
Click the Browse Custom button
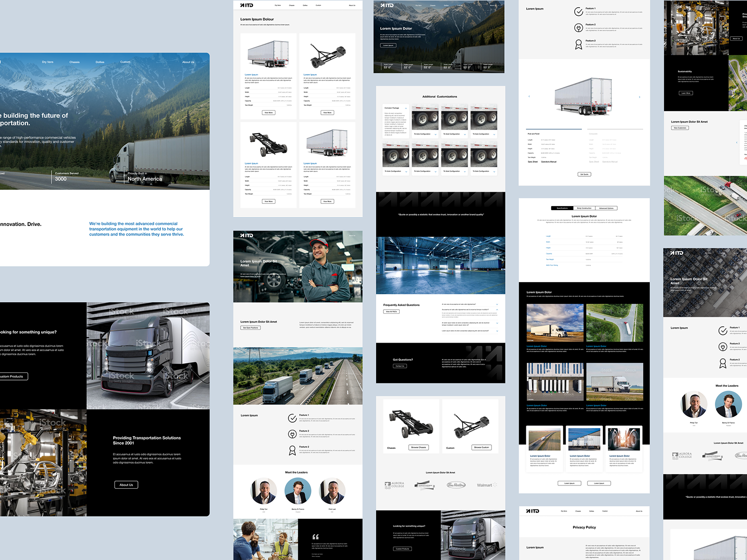[x=481, y=447]
